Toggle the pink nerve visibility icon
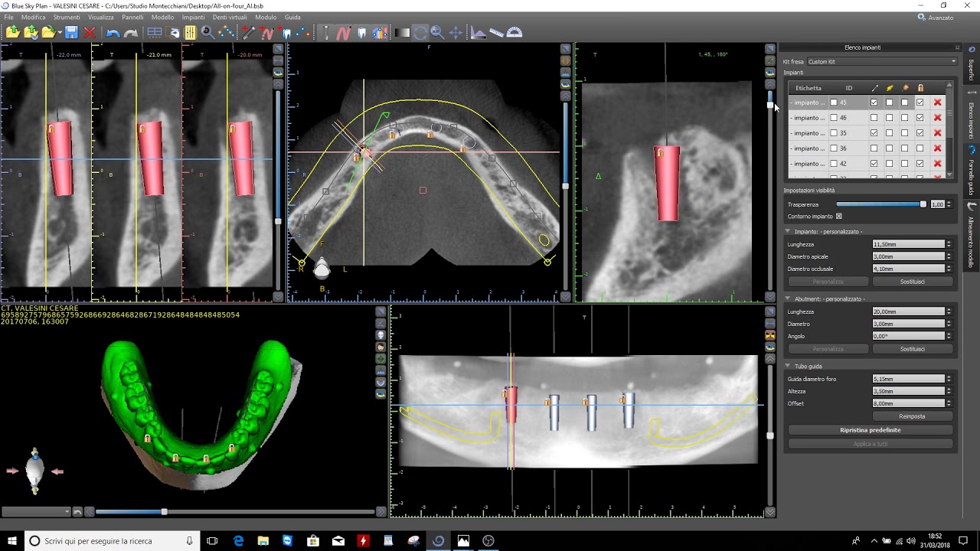This screenshot has height=551, width=980. (343, 33)
